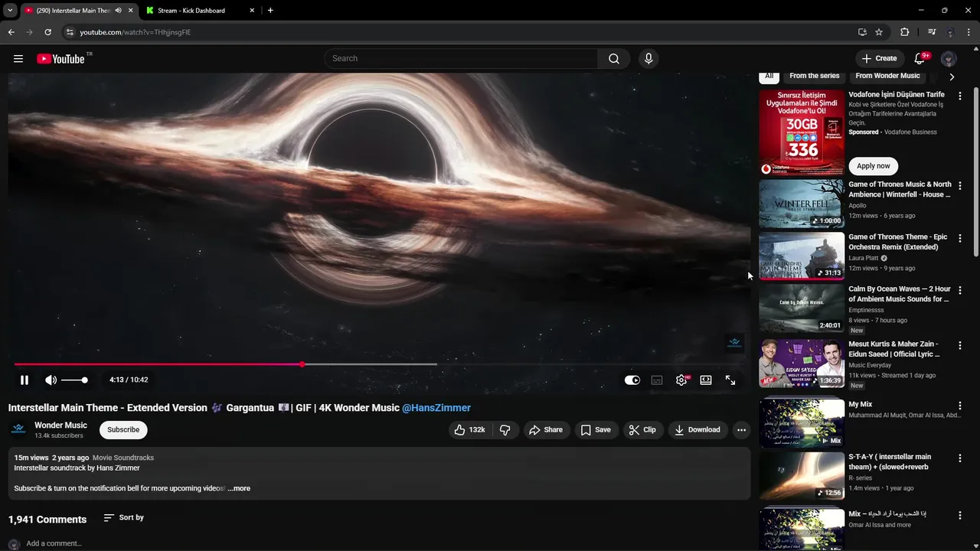This screenshot has width=980, height=551.
Task: Open options for Eidun Saeed video
Action: pos(960,346)
